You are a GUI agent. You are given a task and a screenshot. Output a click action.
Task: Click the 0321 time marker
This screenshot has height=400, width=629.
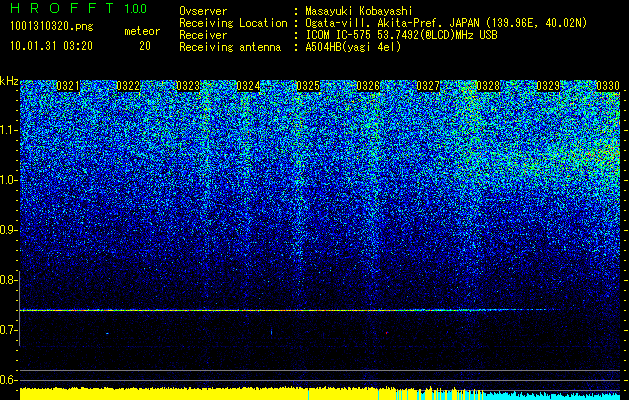click(68, 86)
